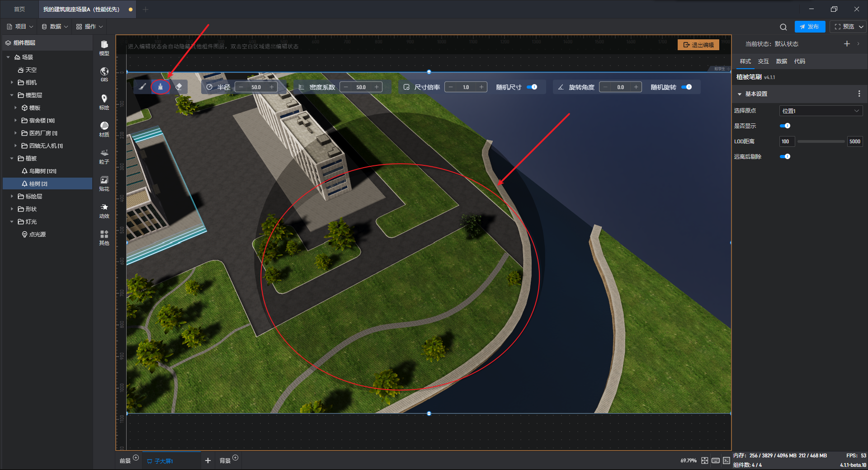Image resolution: width=868 pixels, height=470 pixels.
Task: Select the 材质 material icon
Action: coord(104,128)
